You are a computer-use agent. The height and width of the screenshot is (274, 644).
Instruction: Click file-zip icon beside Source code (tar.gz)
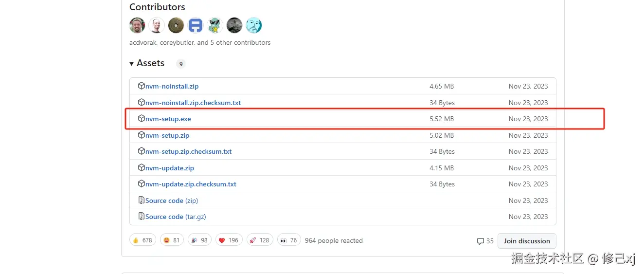tap(141, 216)
